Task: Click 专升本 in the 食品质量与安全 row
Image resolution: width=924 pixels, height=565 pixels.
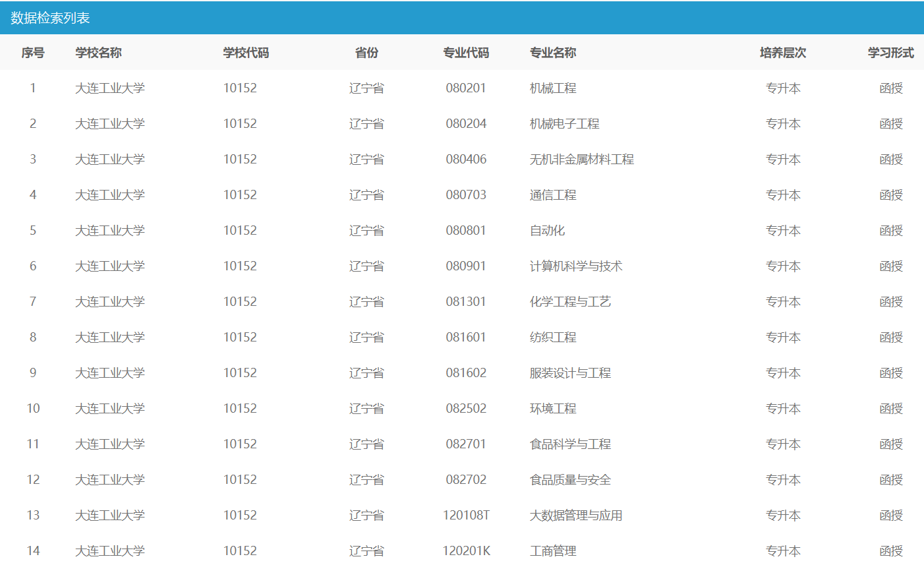Action: (783, 480)
